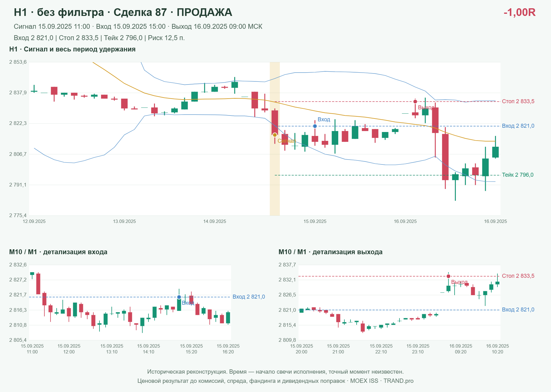The height and width of the screenshot is (392, 551).
Task: Click the footer line mentioning "MOEX ISS · TRAND.pro"
Action: click(275, 381)
